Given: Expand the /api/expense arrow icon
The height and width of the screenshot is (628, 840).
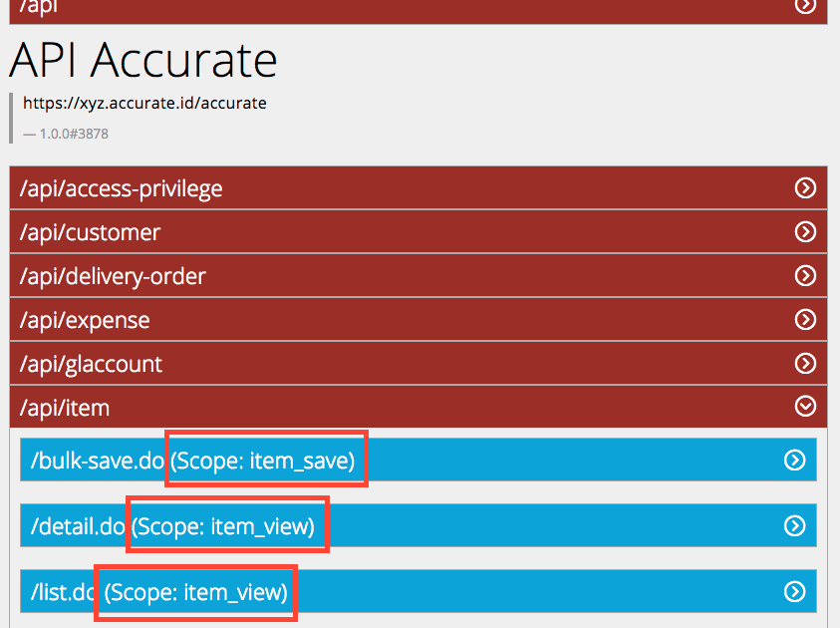Looking at the screenshot, I should pos(805,320).
